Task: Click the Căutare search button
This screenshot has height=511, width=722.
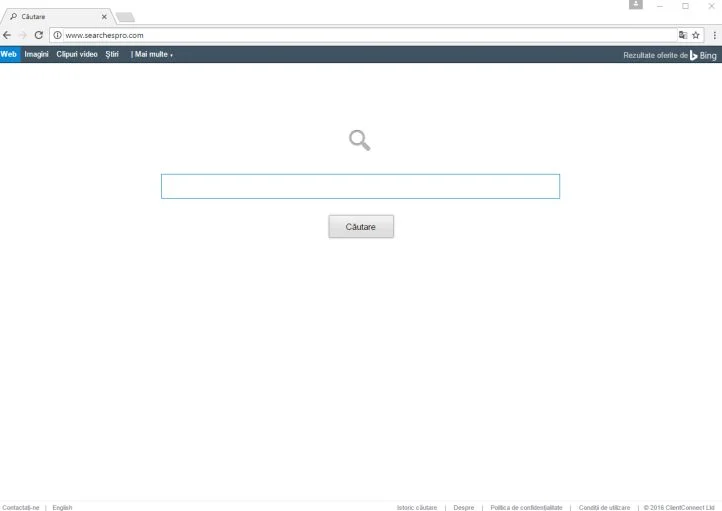Action: coord(361,226)
